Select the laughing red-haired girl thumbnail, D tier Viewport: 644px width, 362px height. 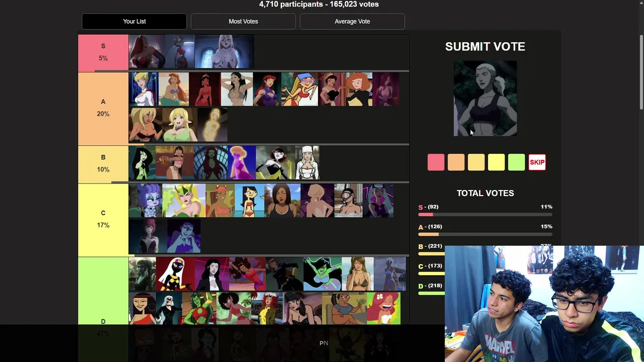click(x=384, y=308)
